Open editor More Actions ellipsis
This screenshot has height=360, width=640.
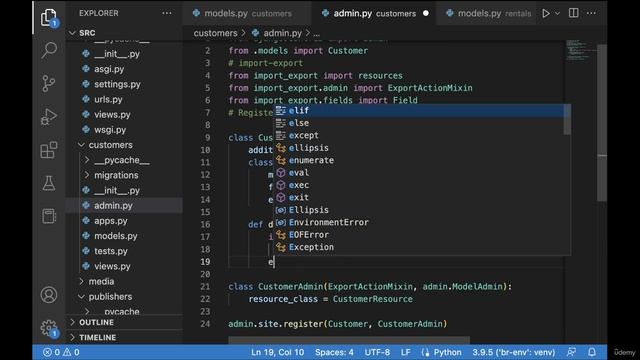coord(591,13)
